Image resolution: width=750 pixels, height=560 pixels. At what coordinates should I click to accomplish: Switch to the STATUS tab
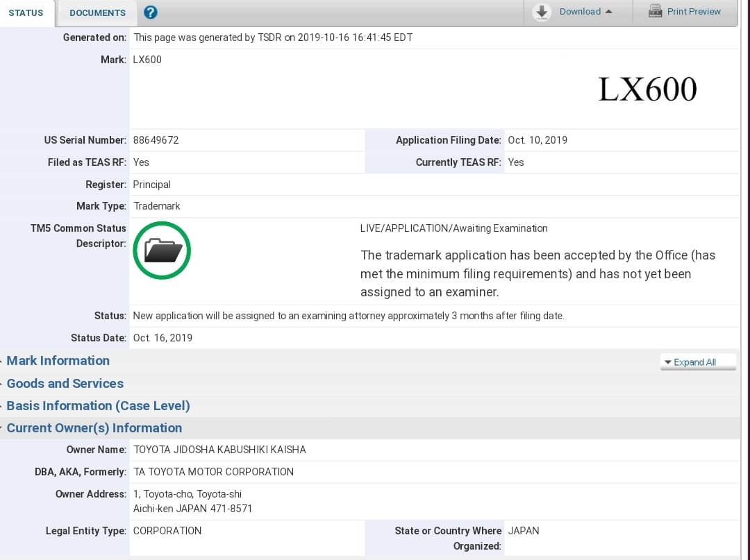pyautogui.click(x=26, y=12)
